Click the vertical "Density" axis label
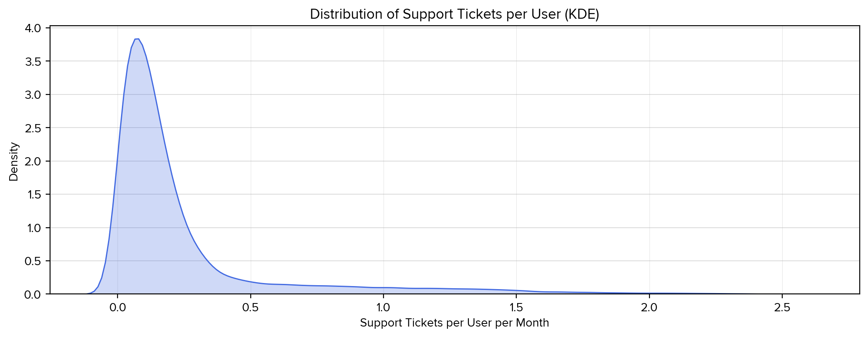This screenshot has height=337, width=868. (x=14, y=162)
